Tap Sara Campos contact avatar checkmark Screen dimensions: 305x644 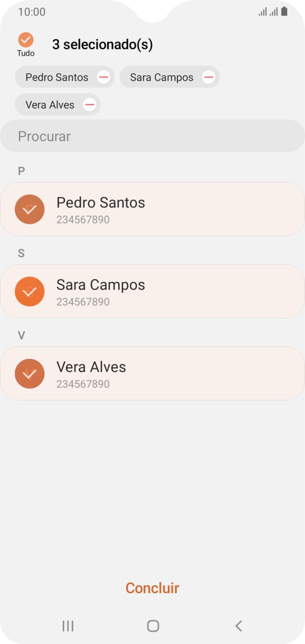(x=29, y=291)
